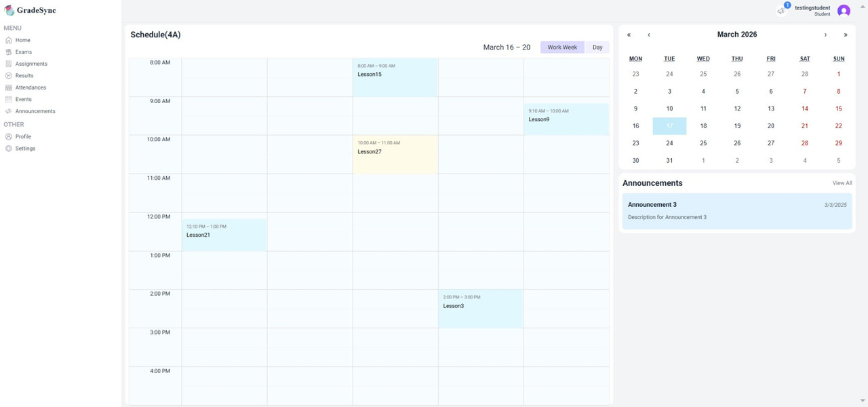
Task: Click the purple user avatar icon
Action: (844, 11)
